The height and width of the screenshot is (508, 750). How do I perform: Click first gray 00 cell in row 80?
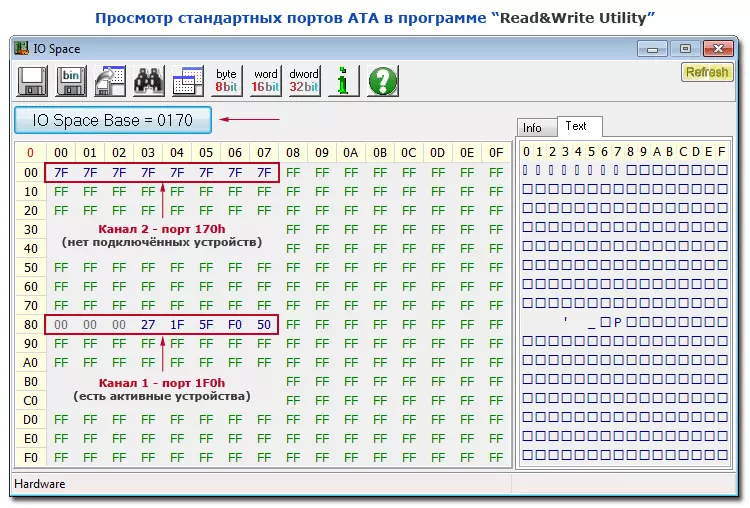61,325
